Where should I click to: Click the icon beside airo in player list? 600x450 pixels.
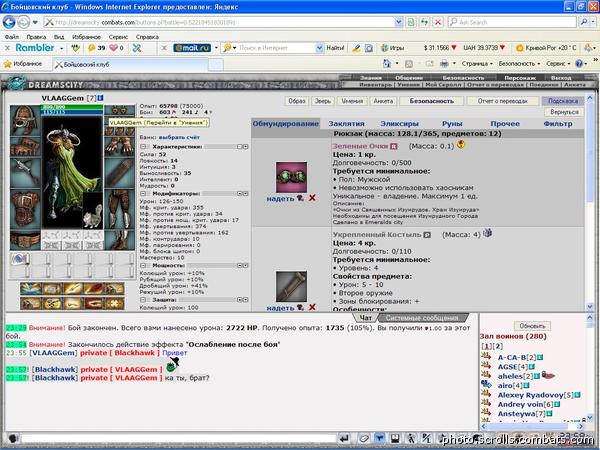point(486,384)
